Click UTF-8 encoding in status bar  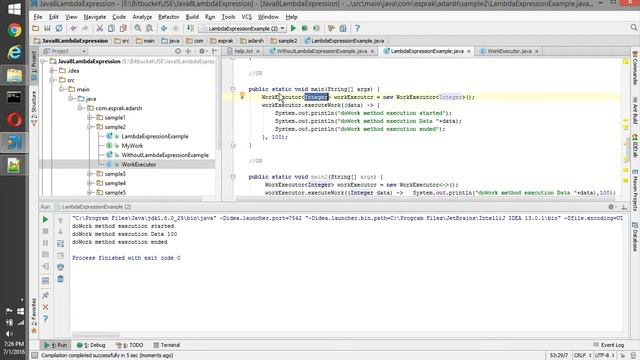[x=604, y=356]
